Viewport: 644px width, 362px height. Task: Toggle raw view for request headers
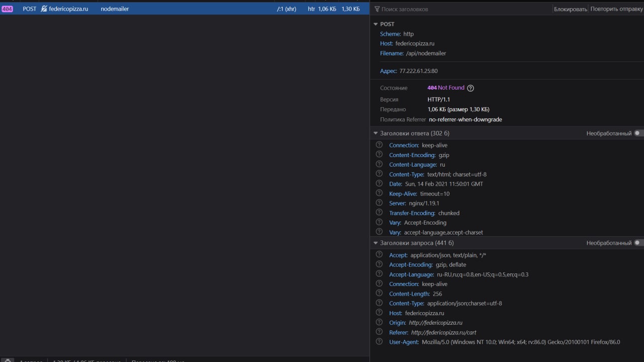coord(638,243)
